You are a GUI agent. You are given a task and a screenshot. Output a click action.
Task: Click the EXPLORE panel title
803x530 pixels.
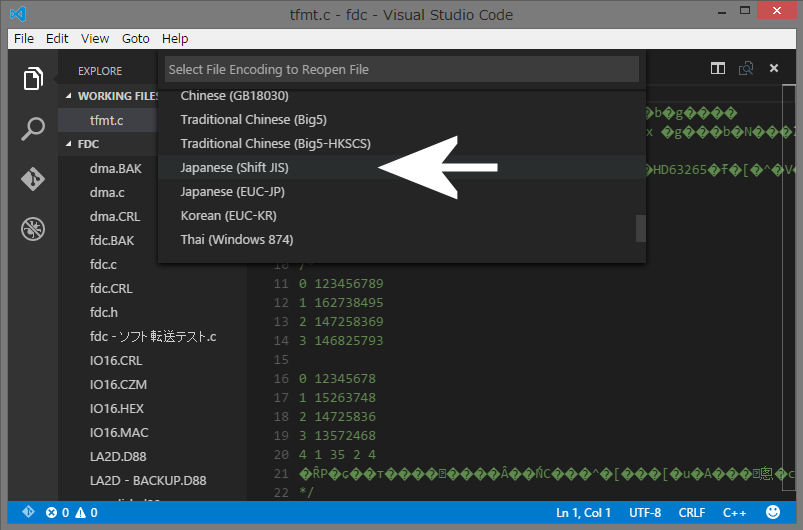click(100, 71)
